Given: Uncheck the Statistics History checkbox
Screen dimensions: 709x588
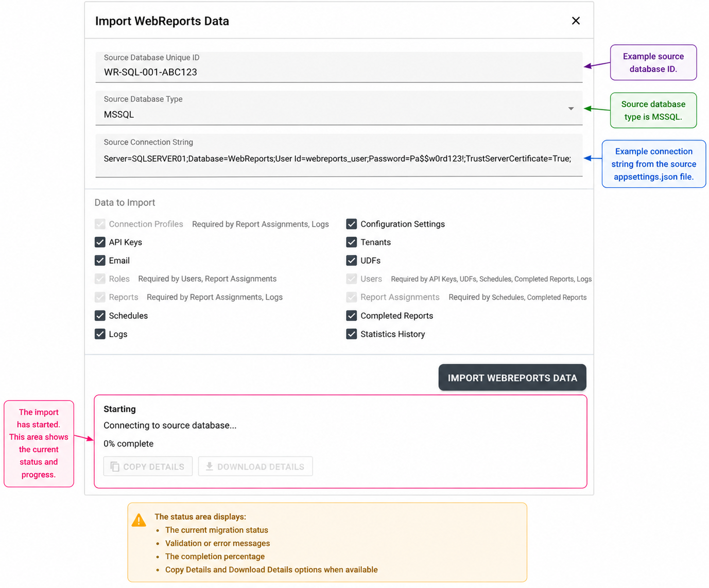Looking at the screenshot, I should point(352,334).
